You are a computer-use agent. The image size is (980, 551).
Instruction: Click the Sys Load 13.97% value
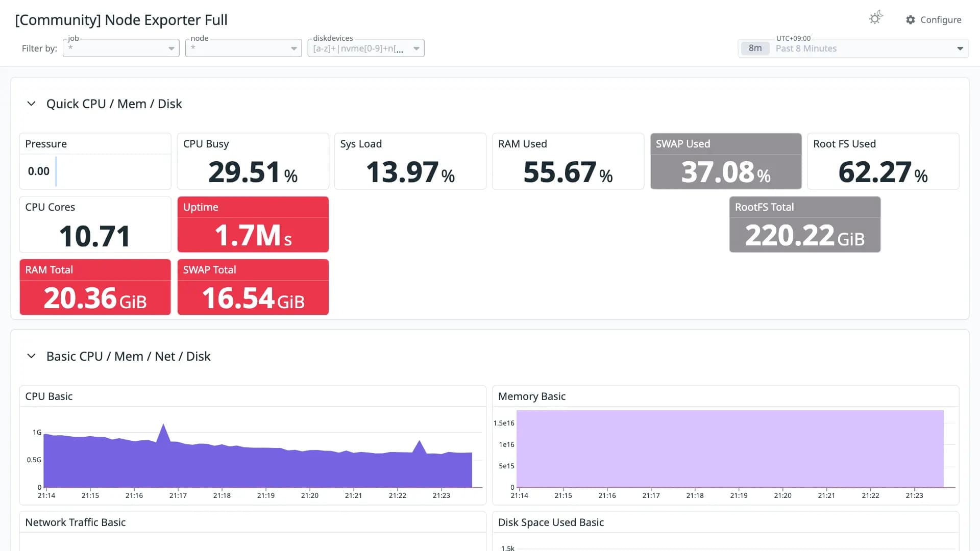click(410, 172)
